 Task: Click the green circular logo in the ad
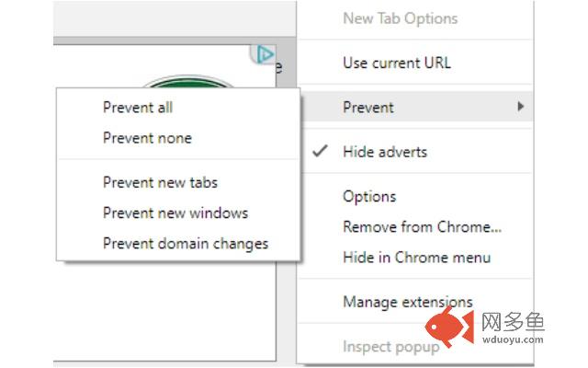[x=187, y=82]
